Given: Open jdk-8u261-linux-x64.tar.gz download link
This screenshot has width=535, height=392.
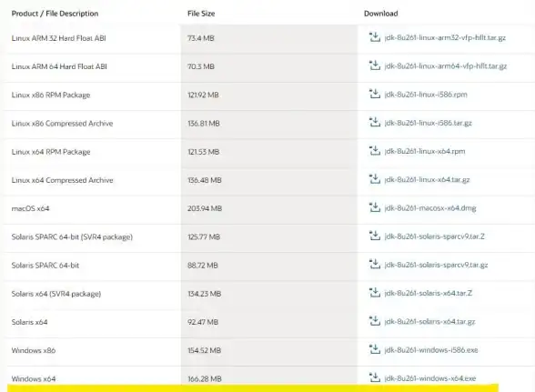Looking at the screenshot, I should coord(427,180).
